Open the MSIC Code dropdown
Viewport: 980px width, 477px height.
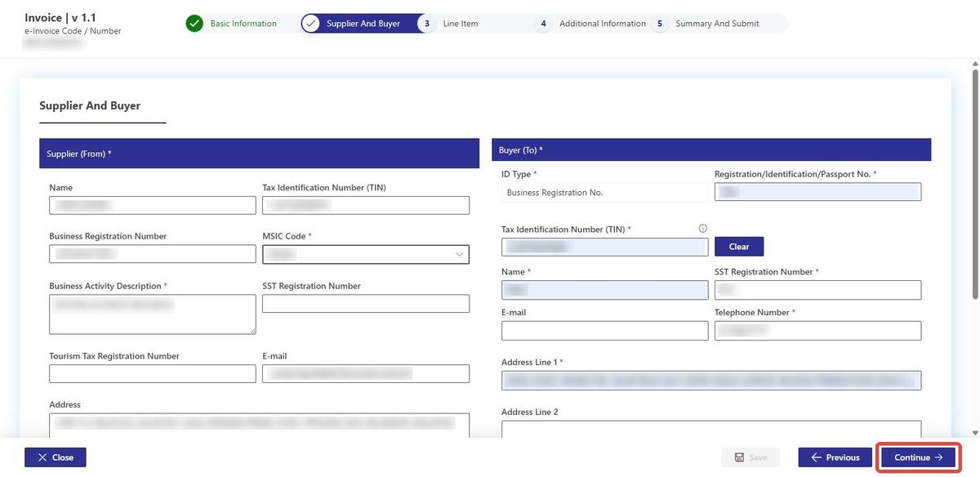pos(366,254)
